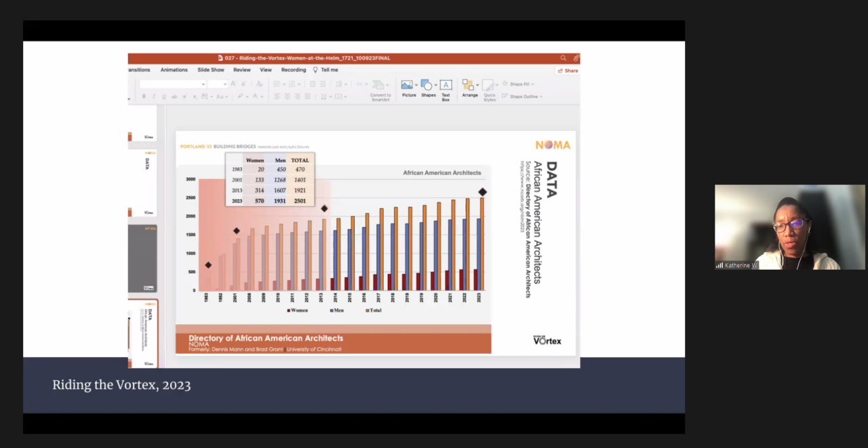Viewport: 868px width, 448px height.
Task: Toggle Underline formatting
Action: pyautogui.click(x=163, y=97)
